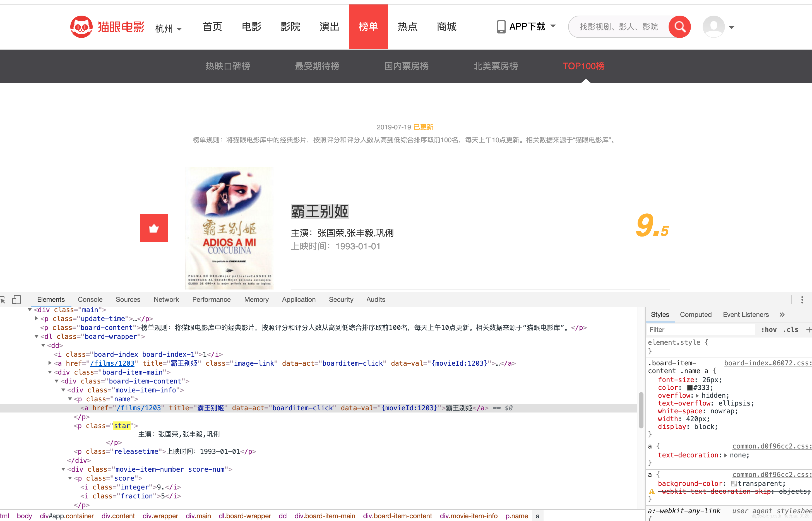Expand the text-decoration property triangle
Screen dimensions: 812x521
coord(726,455)
